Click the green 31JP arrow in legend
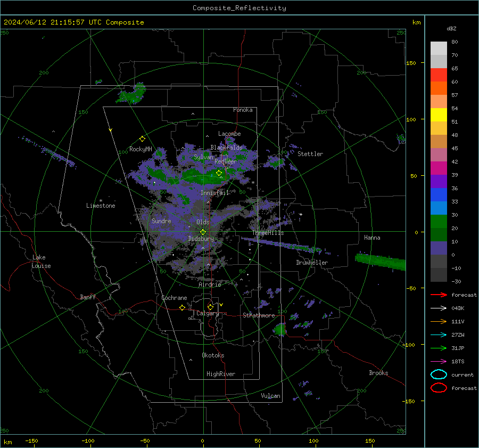 439,348
